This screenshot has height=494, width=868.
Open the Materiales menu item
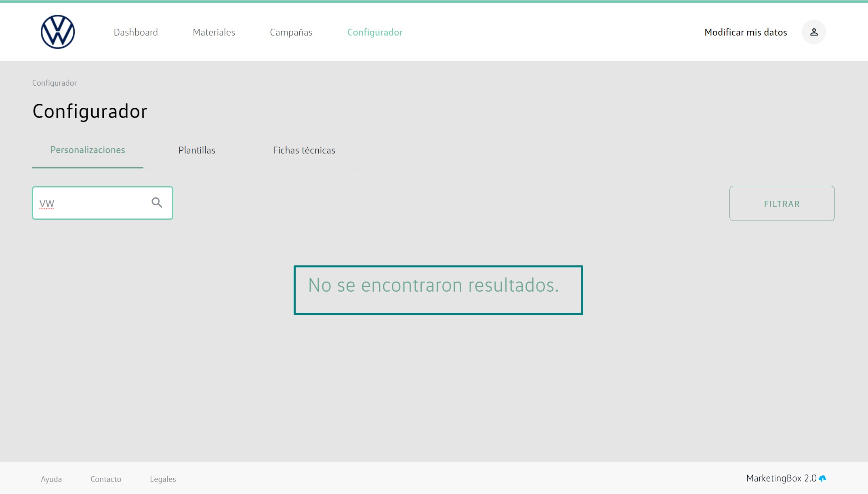[x=214, y=32]
